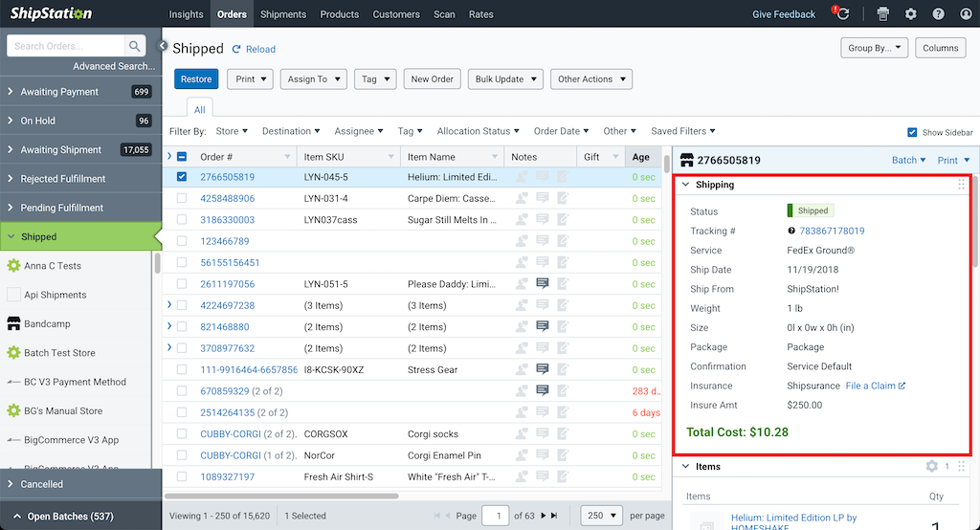Open the printer icon in header
The width and height of the screenshot is (980, 530).
coord(882,13)
